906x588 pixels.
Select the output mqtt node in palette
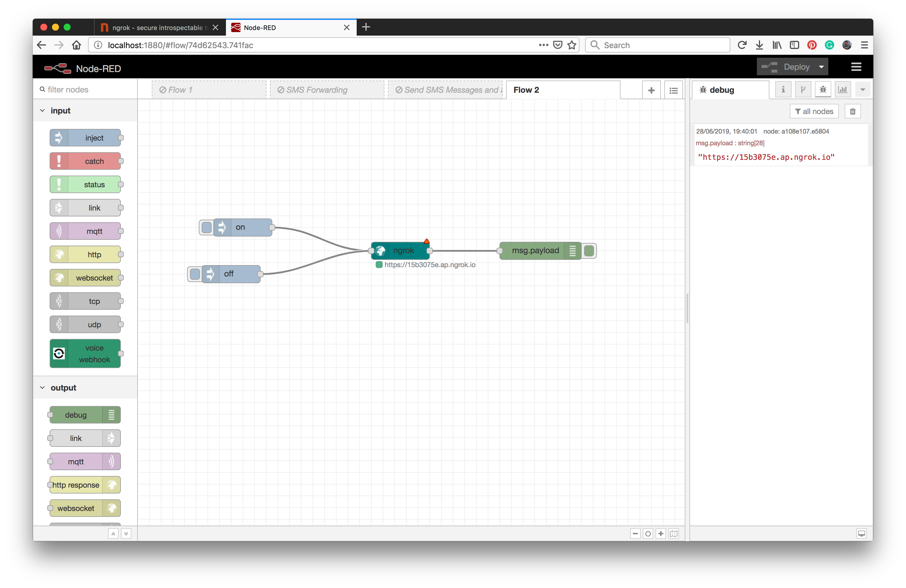pyautogui.click(x=85, y=461)
